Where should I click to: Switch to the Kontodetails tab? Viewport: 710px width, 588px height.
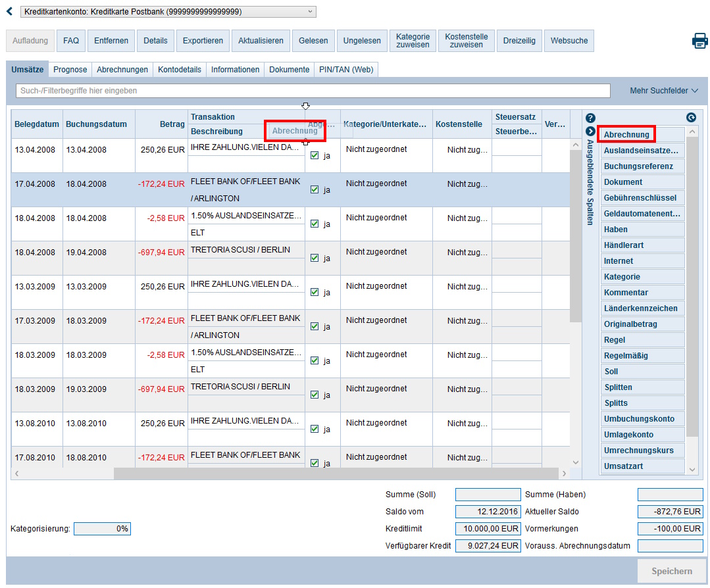(x=180, y=69)
